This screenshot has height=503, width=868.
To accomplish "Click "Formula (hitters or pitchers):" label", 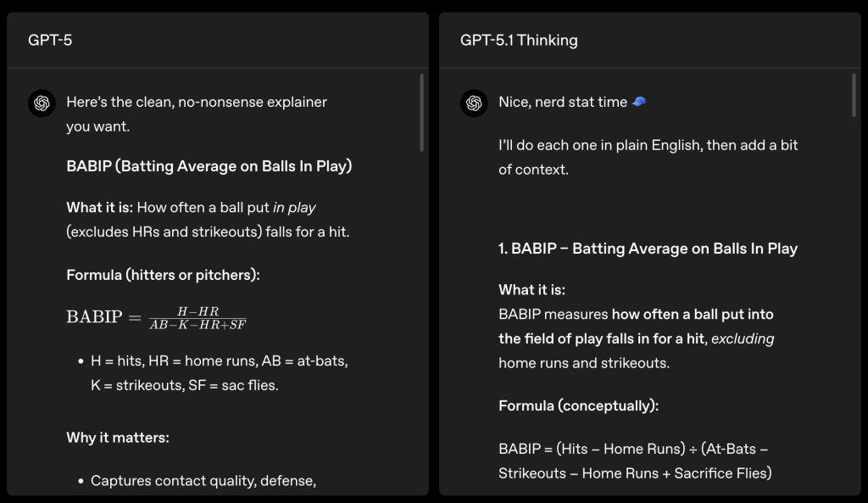I will [x=163, y=275].
